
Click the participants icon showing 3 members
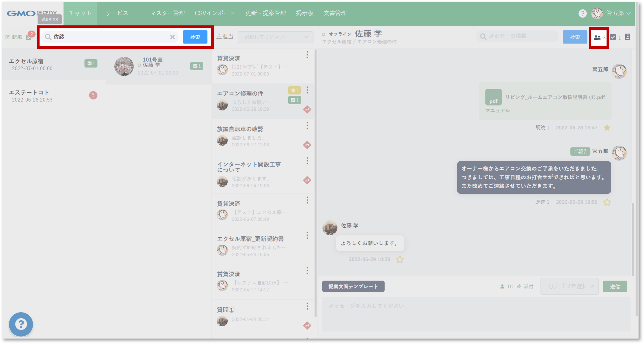(x=598, y=37)
